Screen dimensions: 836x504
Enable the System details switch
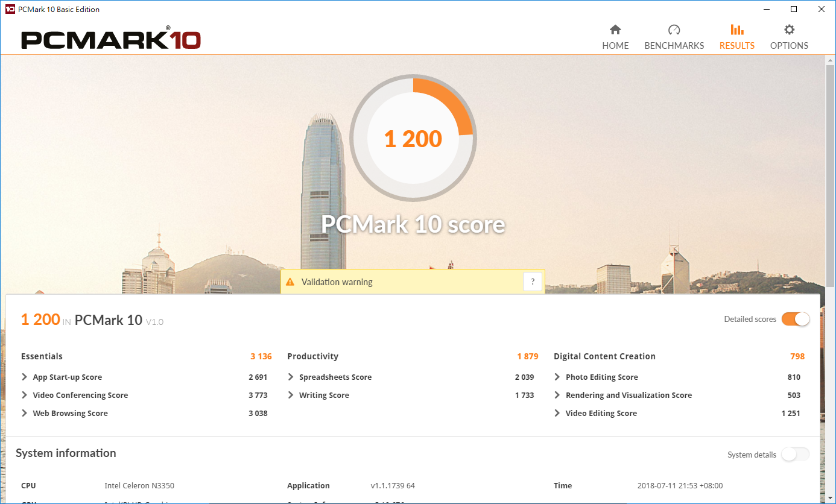point(796,455)
